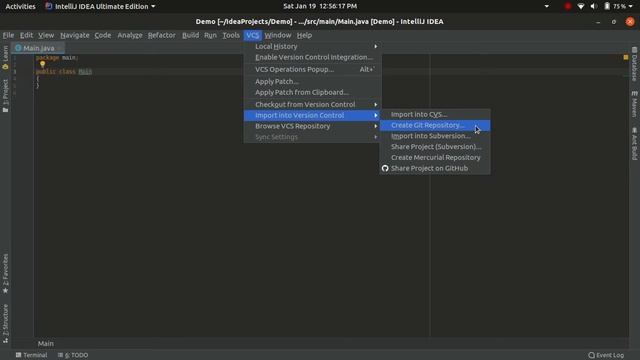
Task: Open the TODO tool window
Action: point(73,355)
